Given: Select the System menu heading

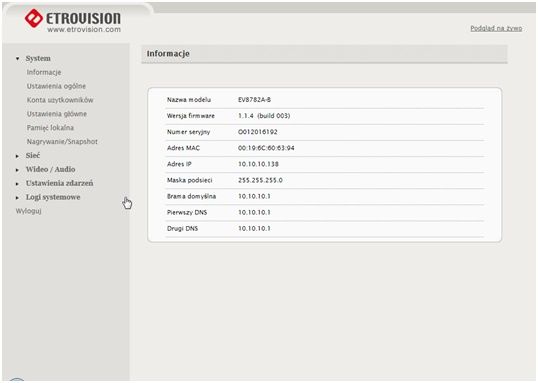Looking at the screenshot, I should 38,58.
